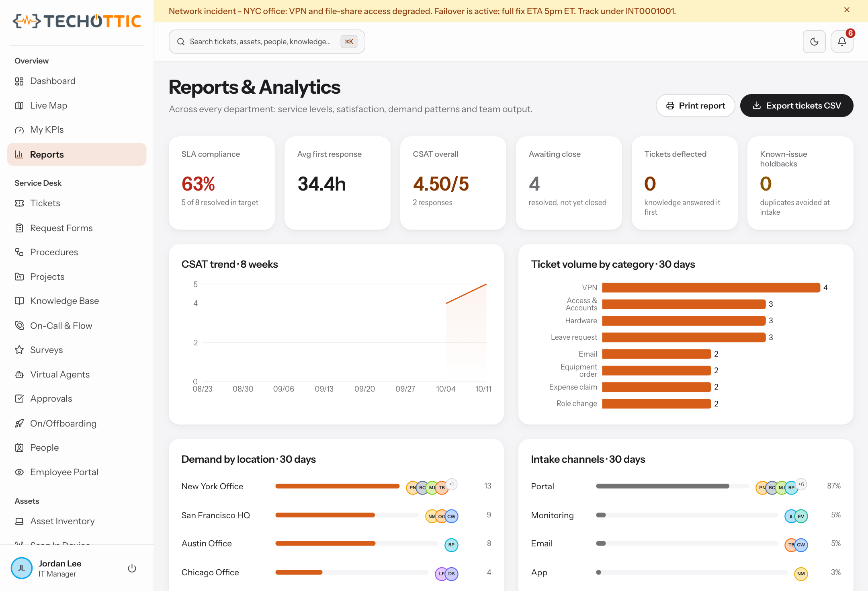
Task: Click the People contact icon
Action: coord(19,447)
